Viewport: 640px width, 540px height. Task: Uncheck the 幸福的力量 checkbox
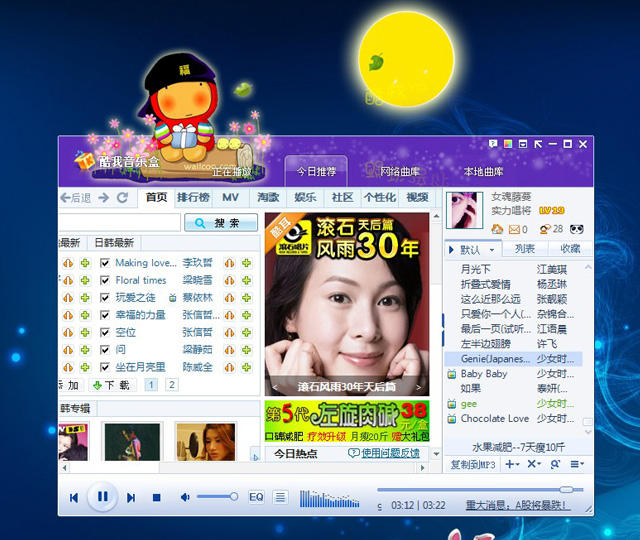pos(104,315)
